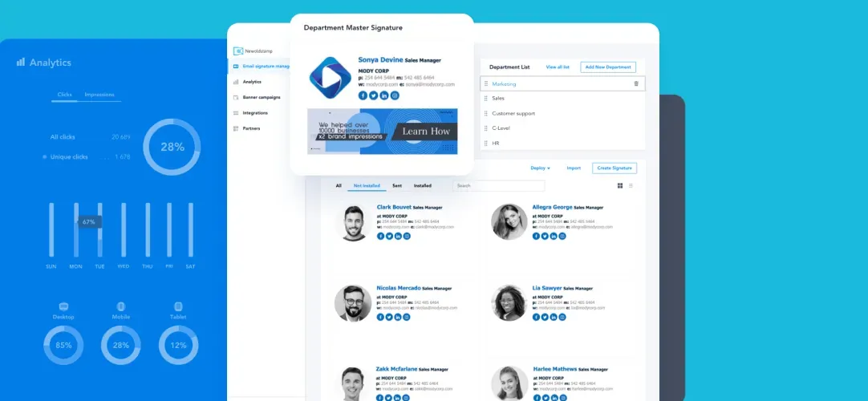Grab drag handle of HR row
Viewport: 868px width, 401px height.
point(486,144)
